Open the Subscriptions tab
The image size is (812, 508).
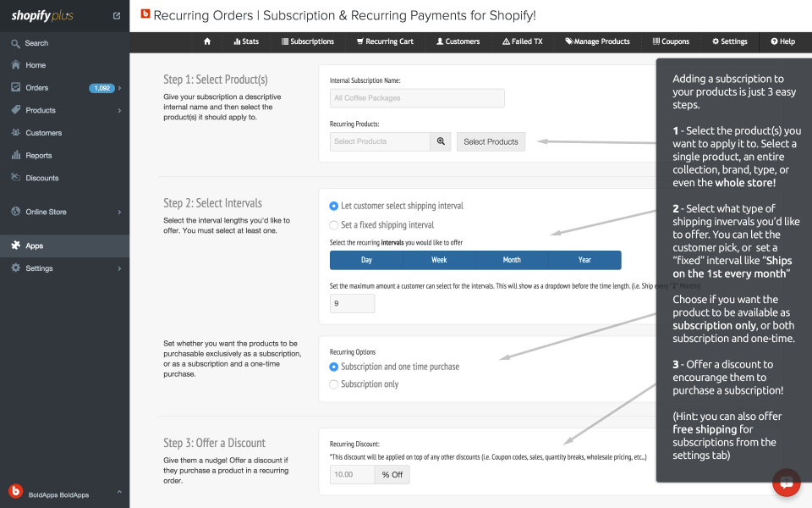(x=308, y=41)
